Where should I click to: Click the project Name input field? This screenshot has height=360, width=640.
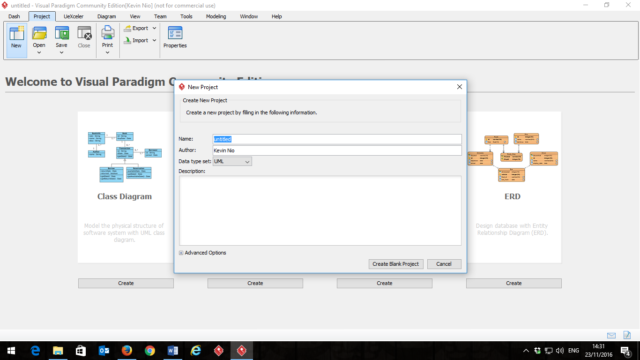point(337,139)
